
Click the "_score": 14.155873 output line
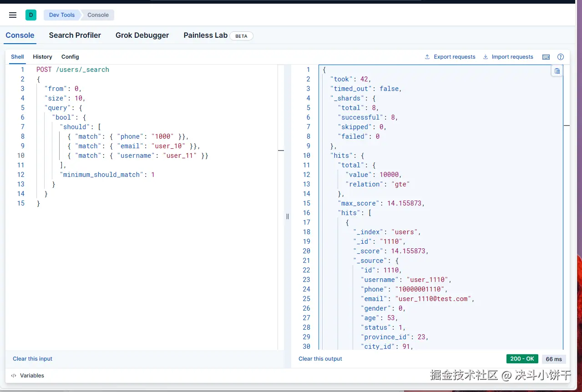click(391, 251)
